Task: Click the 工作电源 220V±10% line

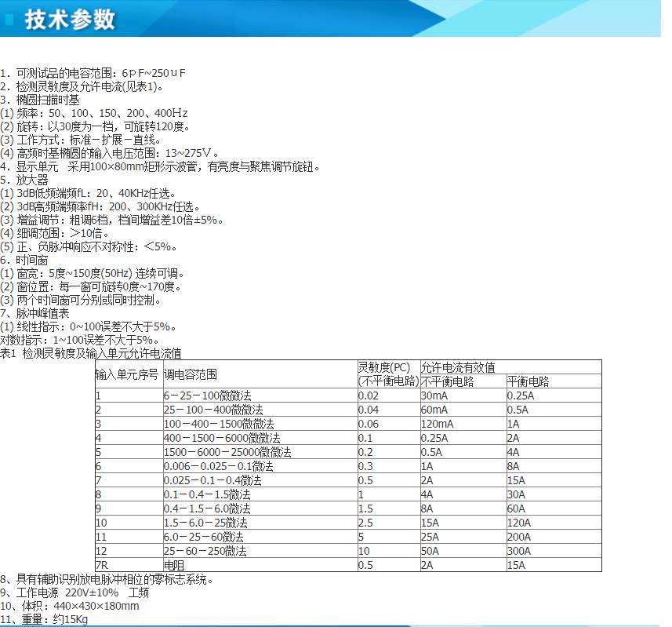Action: pyautogui.click(x=75, y=592)
